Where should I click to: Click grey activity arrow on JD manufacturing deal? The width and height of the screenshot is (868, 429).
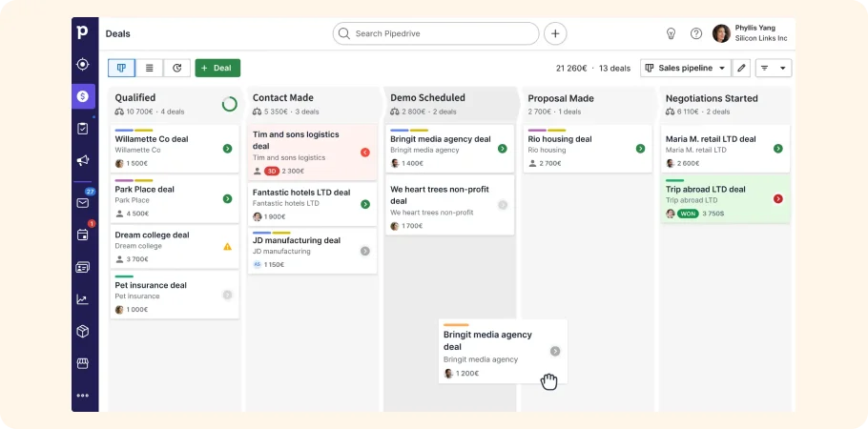point(364,251)
